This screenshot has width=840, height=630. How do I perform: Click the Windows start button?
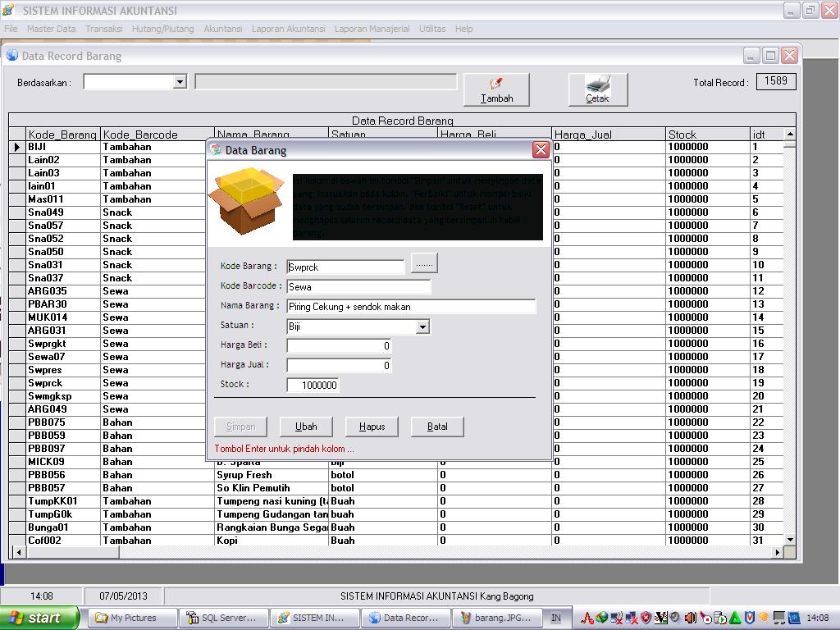(40, 618)
